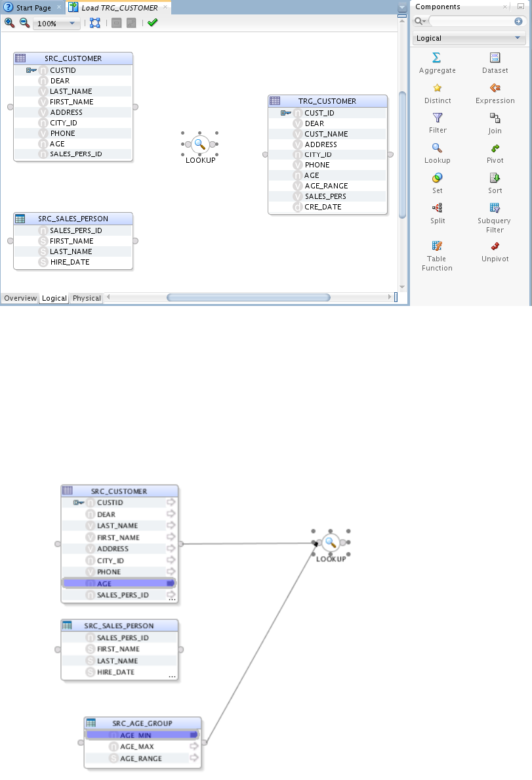
Task: Click the grayed ungroup toolbar icon
Action: 131,23
